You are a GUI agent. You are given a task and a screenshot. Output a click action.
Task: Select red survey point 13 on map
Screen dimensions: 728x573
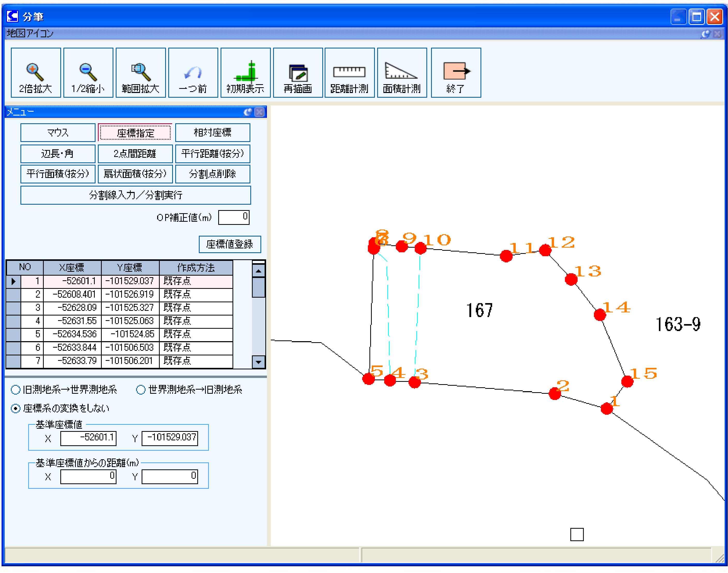[571, 279]
